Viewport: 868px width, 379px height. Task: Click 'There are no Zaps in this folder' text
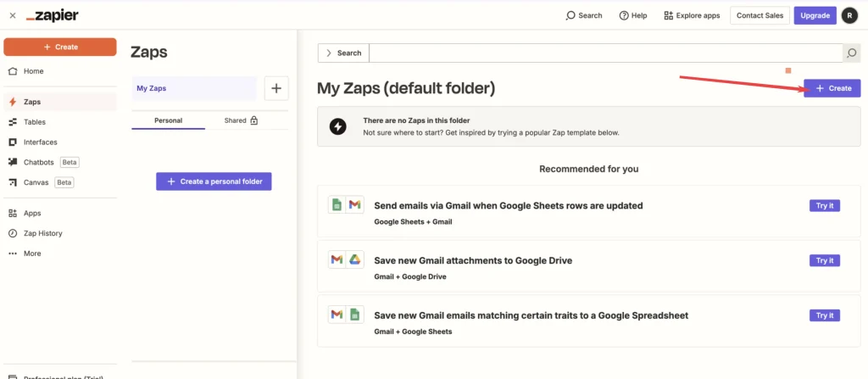417,120
